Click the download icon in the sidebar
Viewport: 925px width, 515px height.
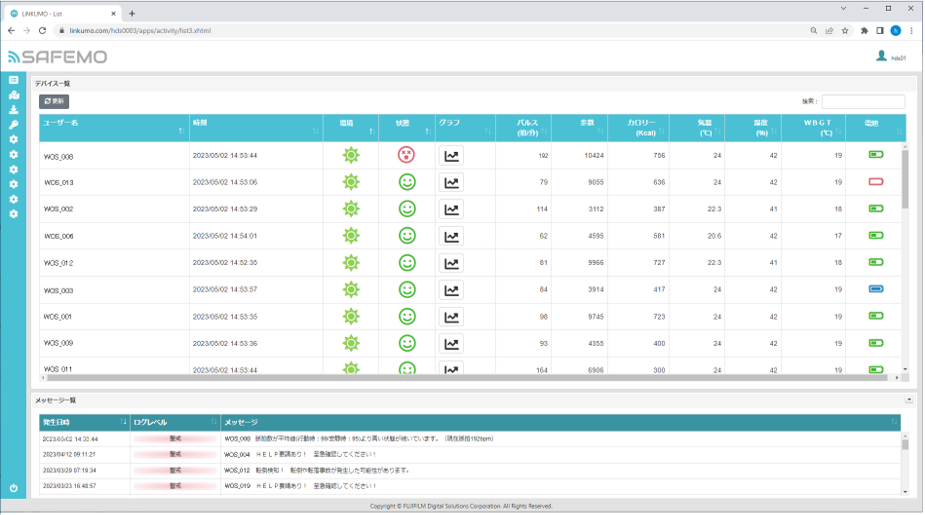pos(14,110)
